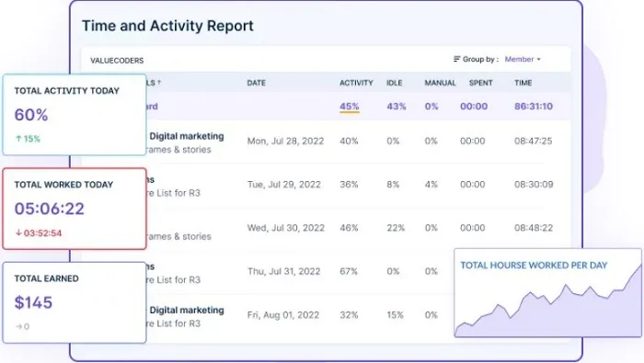
Task: Click the Time and Activity Report title
Action: (x=167, y=26)
